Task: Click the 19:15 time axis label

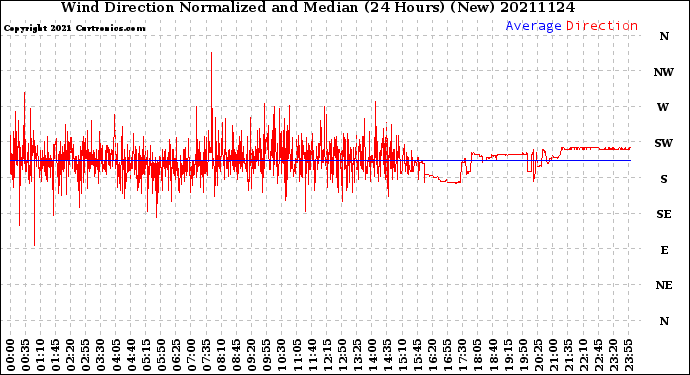Action: click(508, 355)
